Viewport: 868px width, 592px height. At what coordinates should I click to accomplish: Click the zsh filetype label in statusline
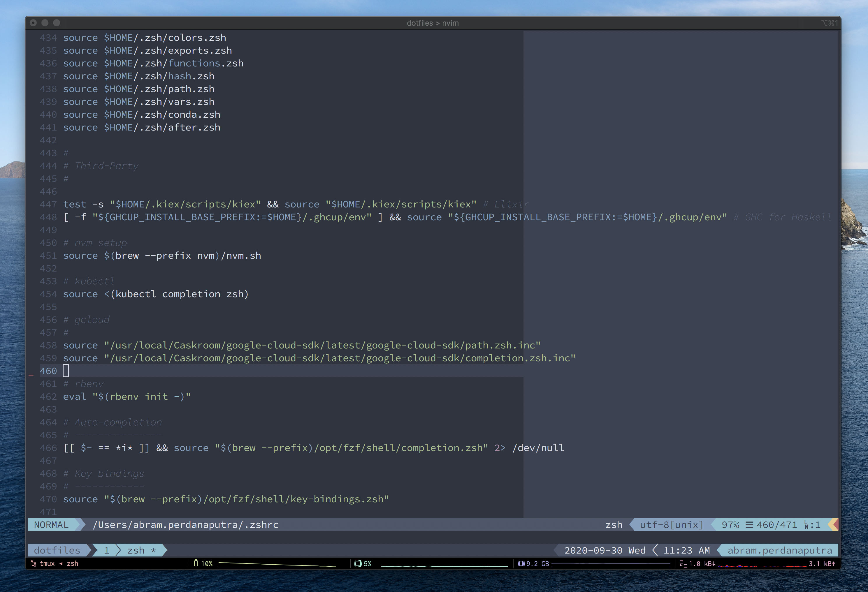pyautogui.click(x=614, y=525)
